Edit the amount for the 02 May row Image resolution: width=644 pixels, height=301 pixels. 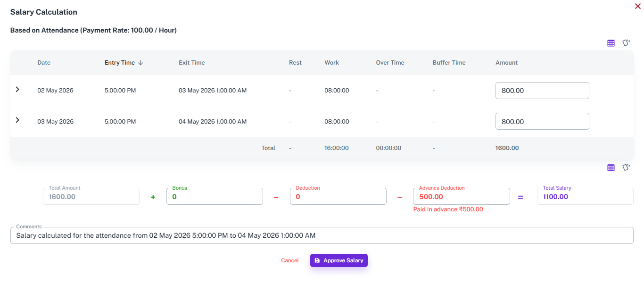(x=542, y=91)
